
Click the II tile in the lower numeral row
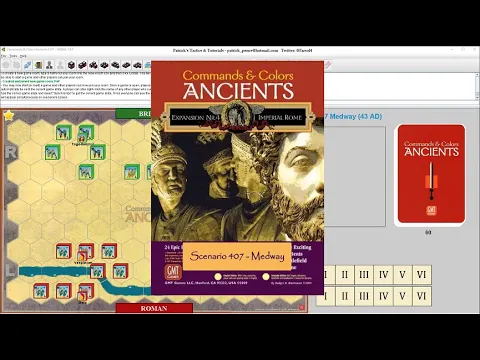click(345, 296)
